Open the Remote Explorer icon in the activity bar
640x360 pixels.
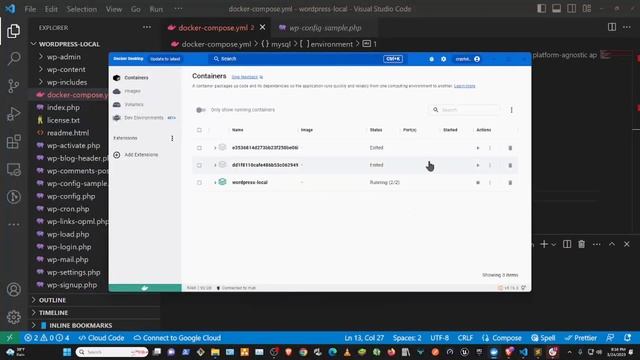coord(13,169)
